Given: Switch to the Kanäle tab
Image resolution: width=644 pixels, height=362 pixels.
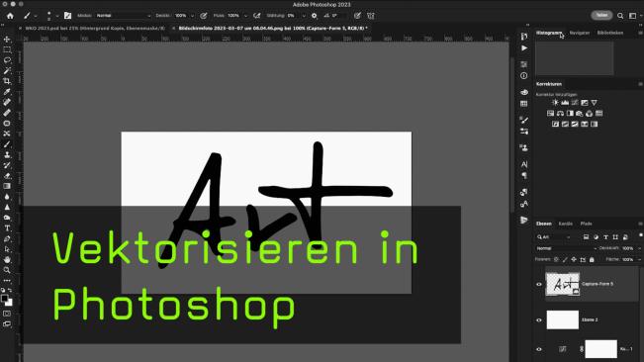Looking at the screenshot, I should (566, 224).
